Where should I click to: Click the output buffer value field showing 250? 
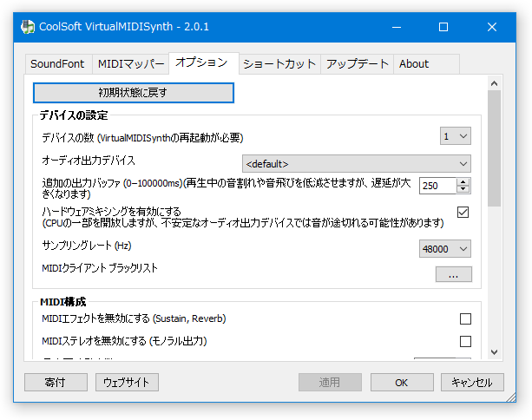[x=437, y=186]
